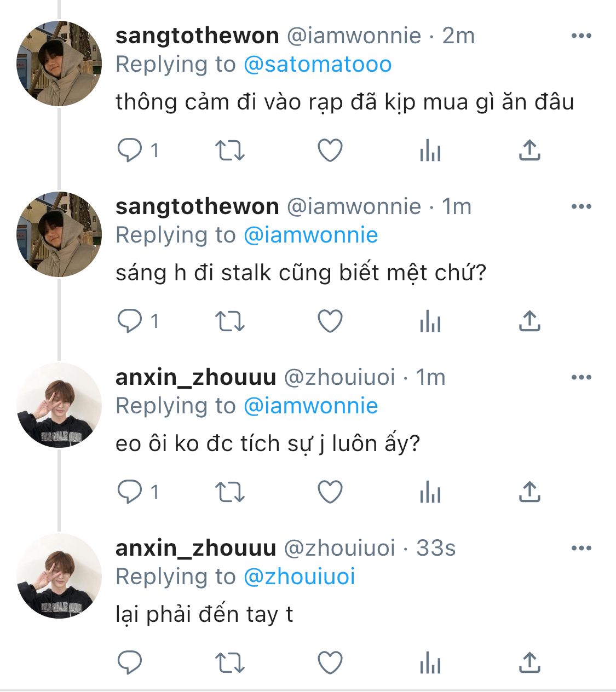Retweet the "lại phải đến tay t" tweet
The width and height of the screenshot is (616, 692).
[x=229, y=663]
